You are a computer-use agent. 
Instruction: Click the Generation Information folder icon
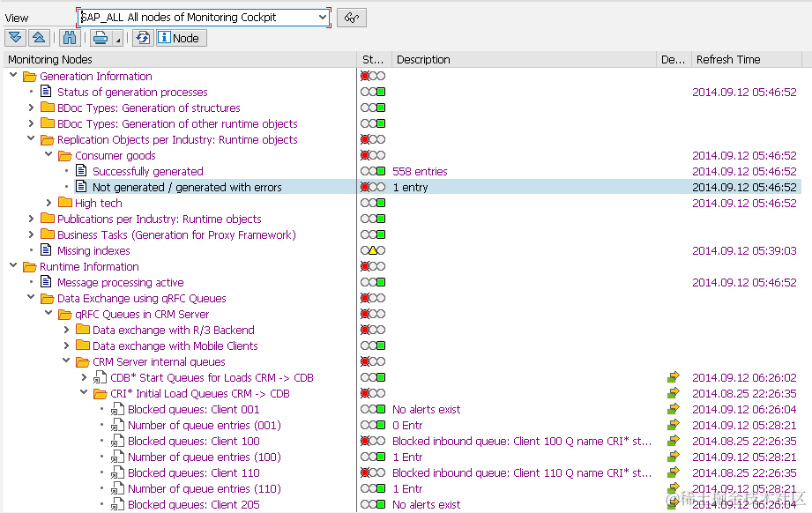29,77
